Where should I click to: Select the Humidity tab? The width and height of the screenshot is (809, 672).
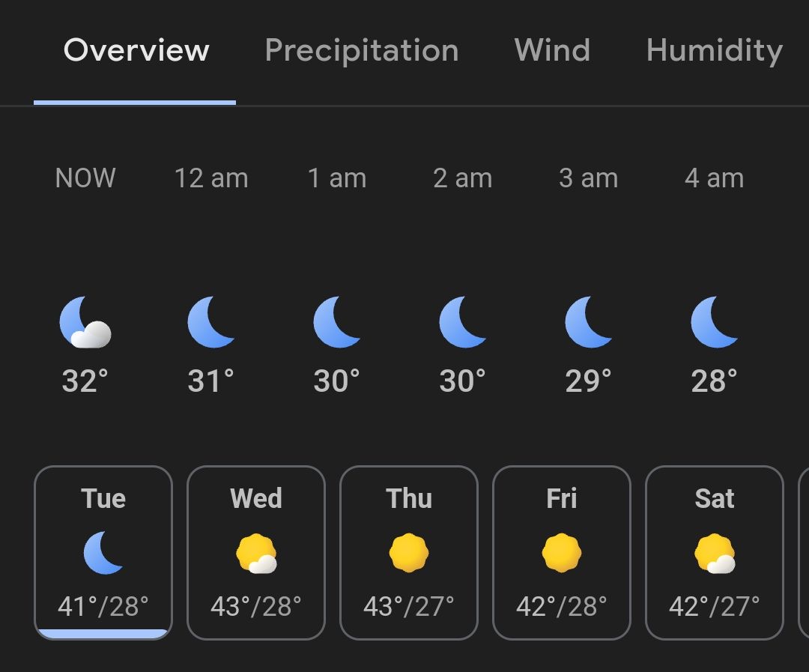coord(715,51)
